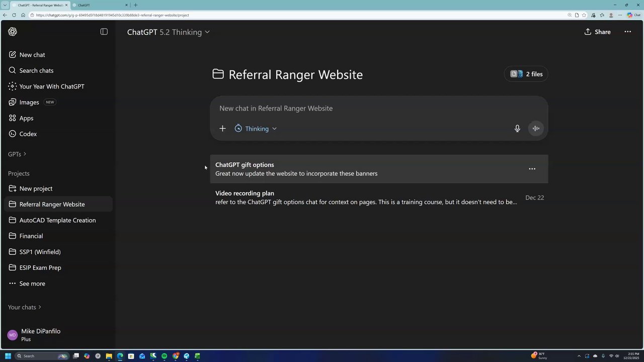Viewport: 644px width, 362px height.
Task: Start voice mode with the waveform icon
Action: click(x=536, y=129)
